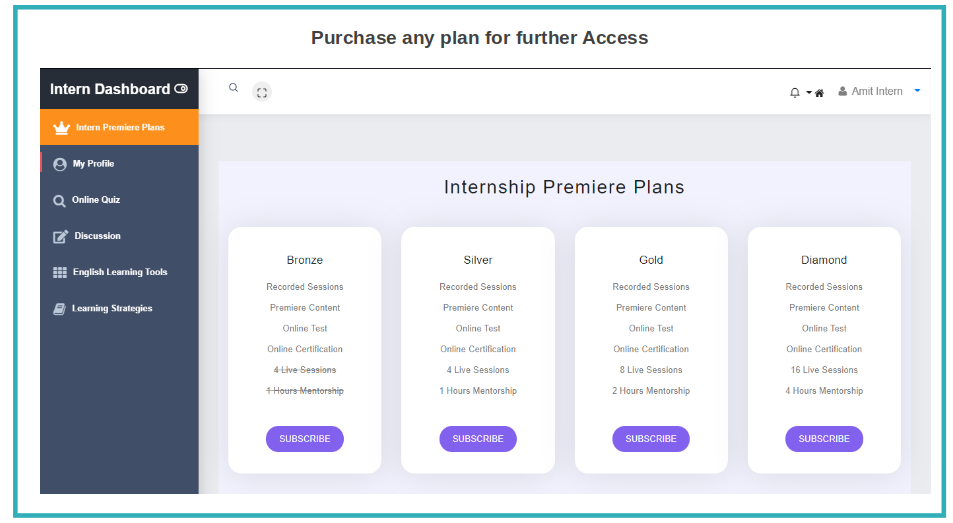This screenshot has width=953, height=523.
Task: Expand the notification dropdown caret
Action: 809,93
